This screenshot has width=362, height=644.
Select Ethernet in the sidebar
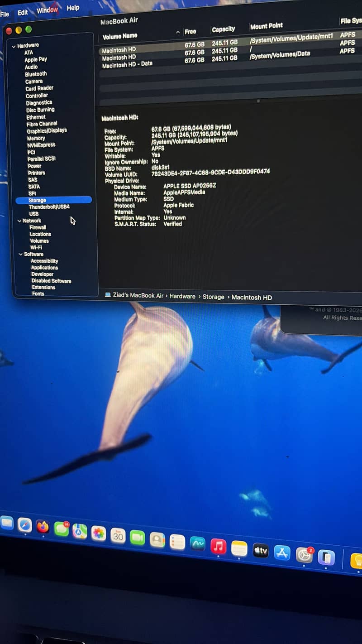[36, 117]
